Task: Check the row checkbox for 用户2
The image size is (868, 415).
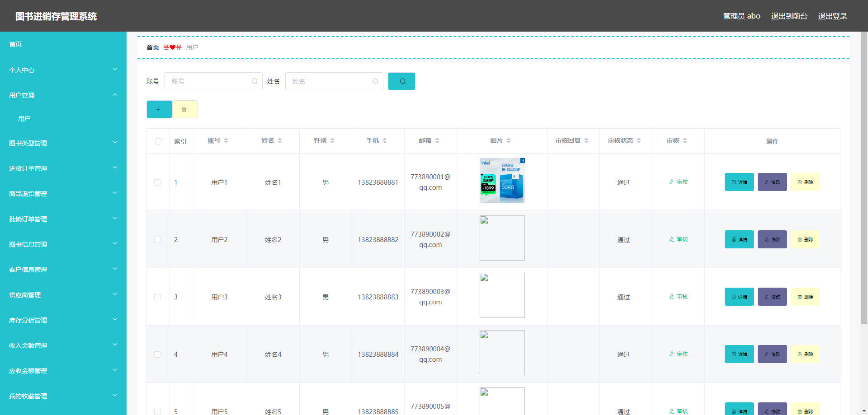Action: pos(157,240)
